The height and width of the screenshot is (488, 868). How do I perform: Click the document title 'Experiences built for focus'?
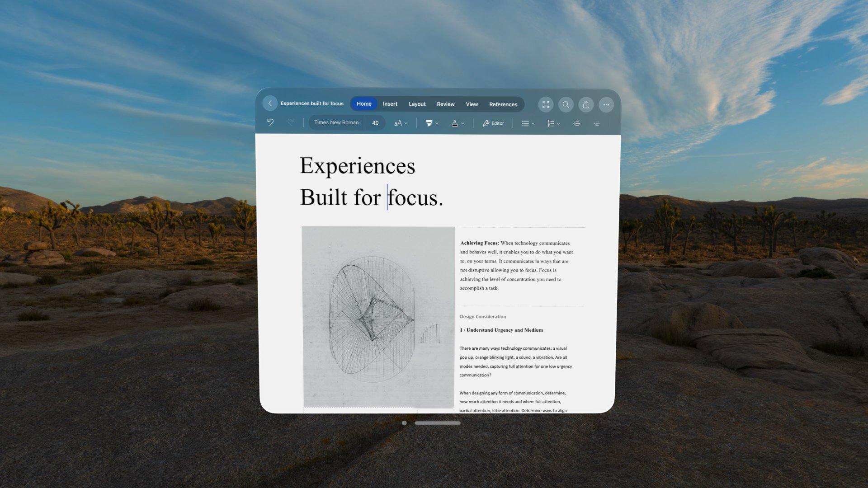pos(312,103)
